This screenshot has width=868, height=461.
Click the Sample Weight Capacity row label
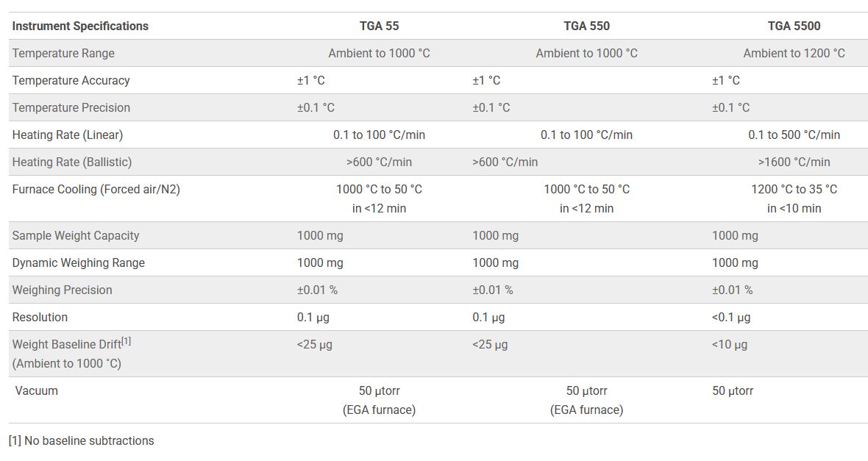pos(76,235)
